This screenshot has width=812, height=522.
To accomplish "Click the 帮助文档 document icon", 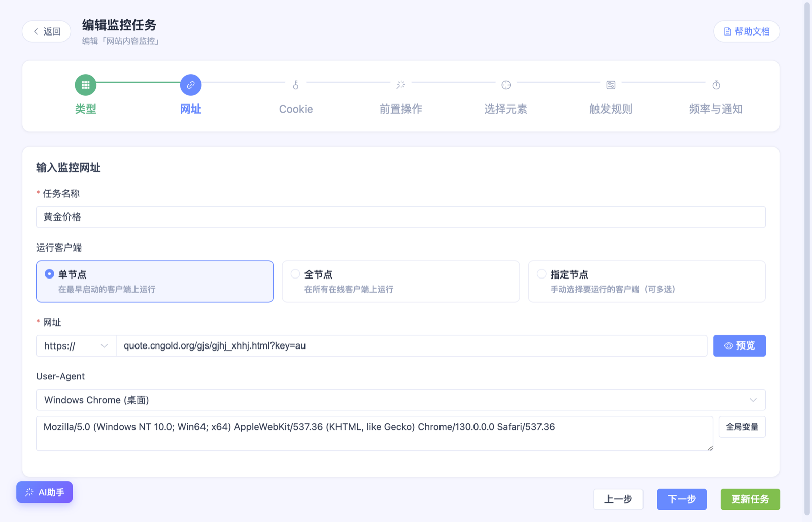I will (x=727, y=31).
